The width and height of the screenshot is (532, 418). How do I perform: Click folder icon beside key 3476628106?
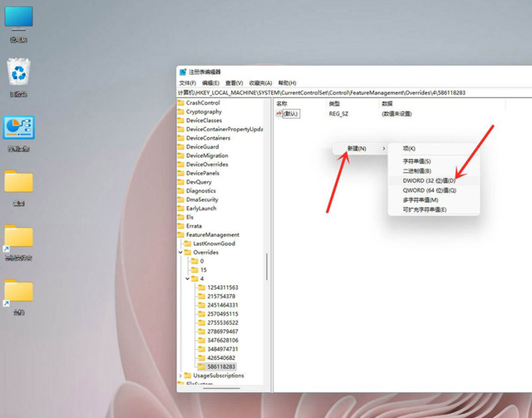click(x=202, y=341)
